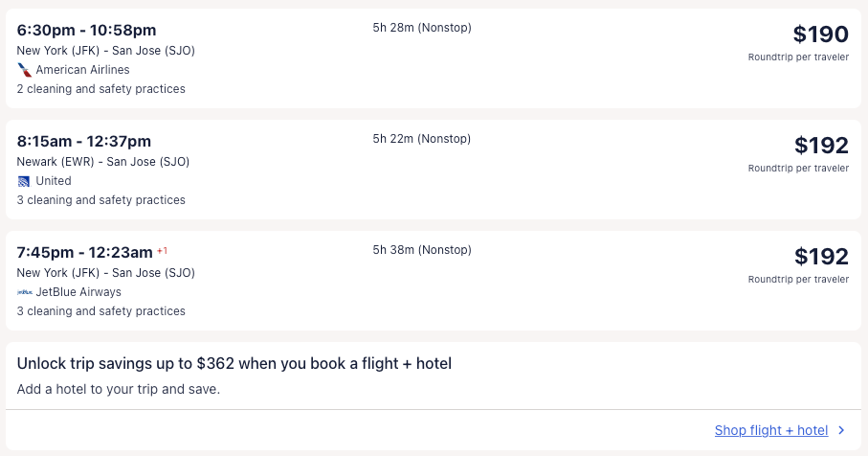Click the $192 price on United flight
Screen dimensions: 868x456
coord(821,147)
